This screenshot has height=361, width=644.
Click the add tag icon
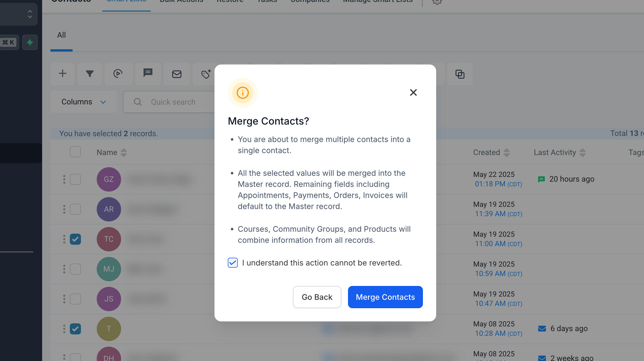[206, 74]
